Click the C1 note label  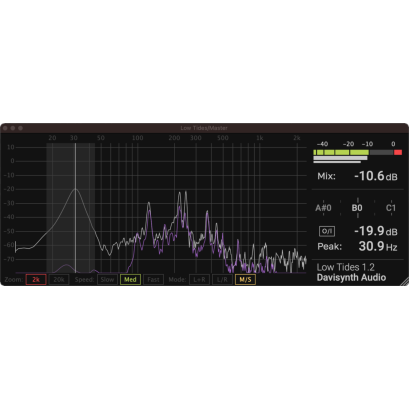pyautogui.click(x=391, y=208)
